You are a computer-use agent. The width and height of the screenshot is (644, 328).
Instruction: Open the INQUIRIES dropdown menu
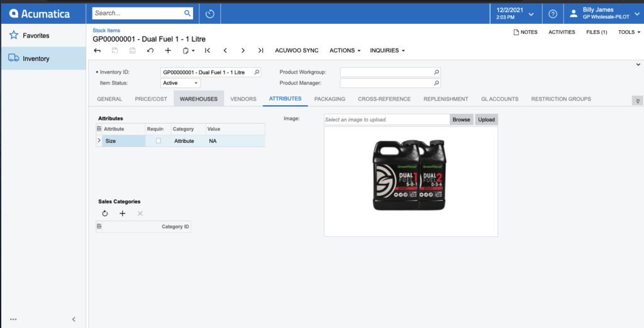coord(387,50)
